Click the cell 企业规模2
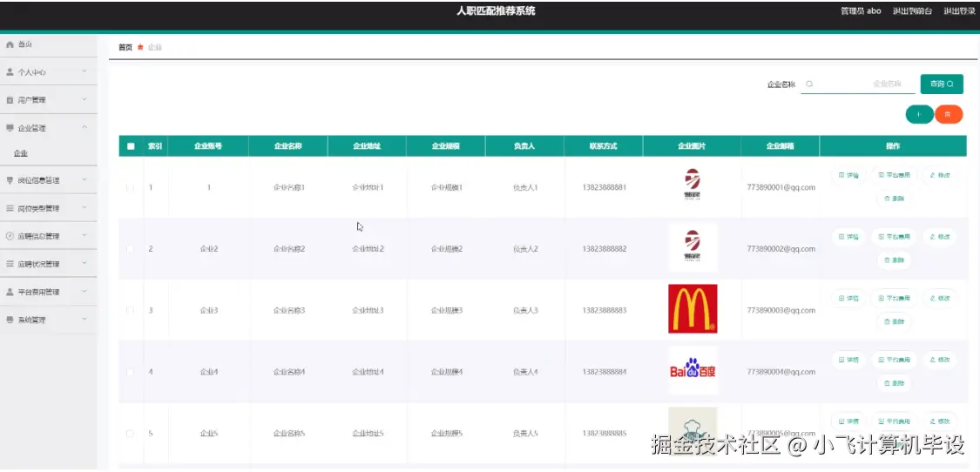This screenshot has height=472, width=980. pos(446,249)
